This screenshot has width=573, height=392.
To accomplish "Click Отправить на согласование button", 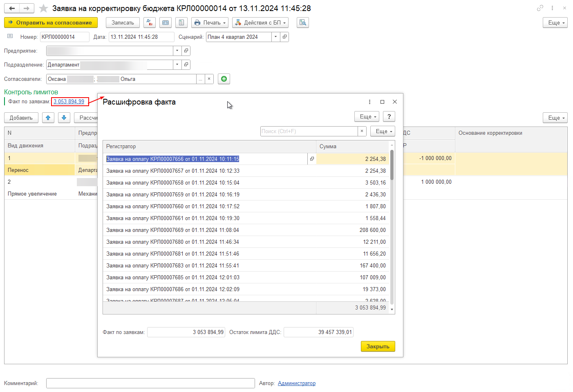I will pyautogui.click(x=51, y=22).
